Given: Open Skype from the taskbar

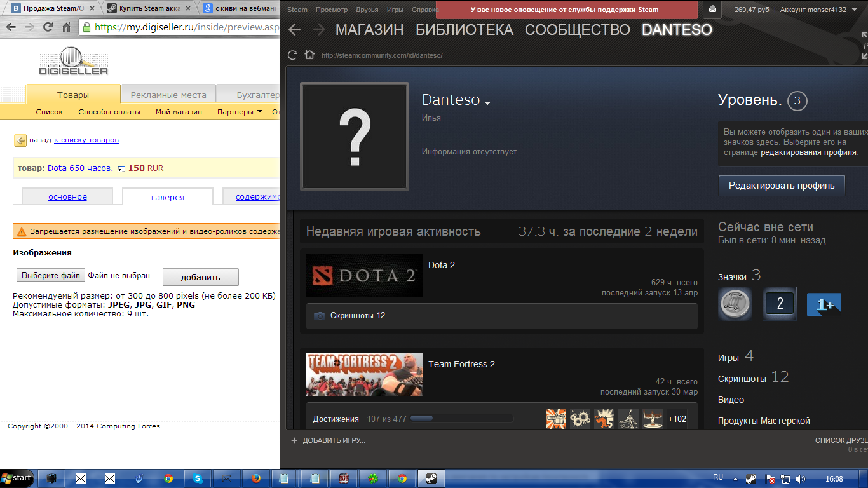Looking at the screenshot, I should [x=198, y=478].
